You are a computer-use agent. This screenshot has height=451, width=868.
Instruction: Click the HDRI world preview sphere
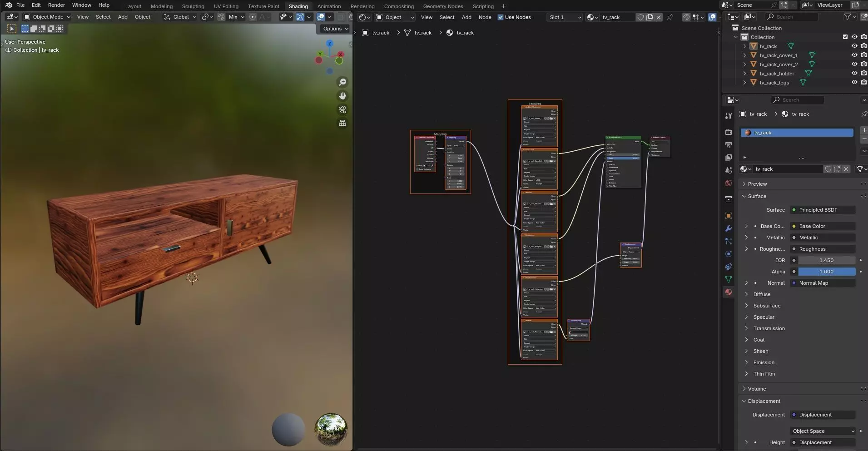[331, 429]
